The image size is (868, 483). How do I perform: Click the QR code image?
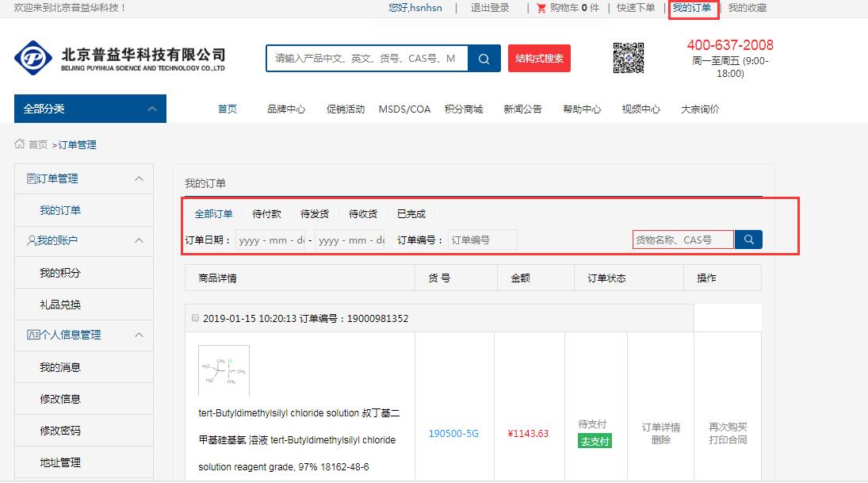[628, 58]
